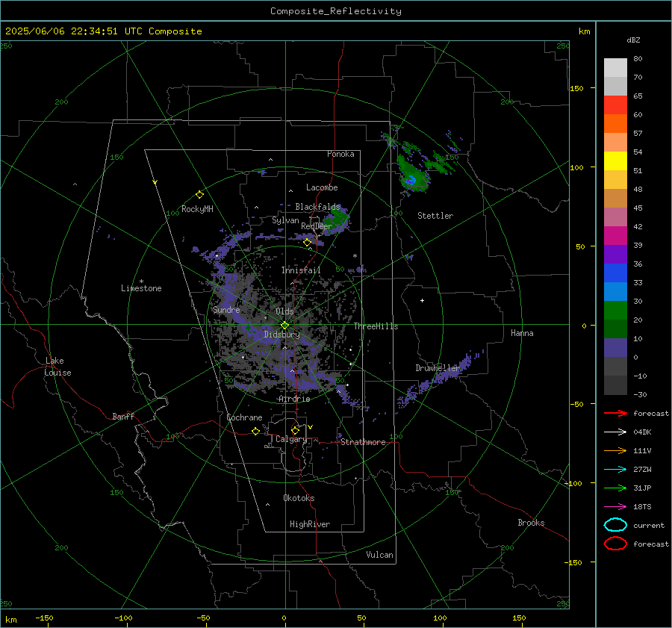Click the Lacombe city label

322,187
